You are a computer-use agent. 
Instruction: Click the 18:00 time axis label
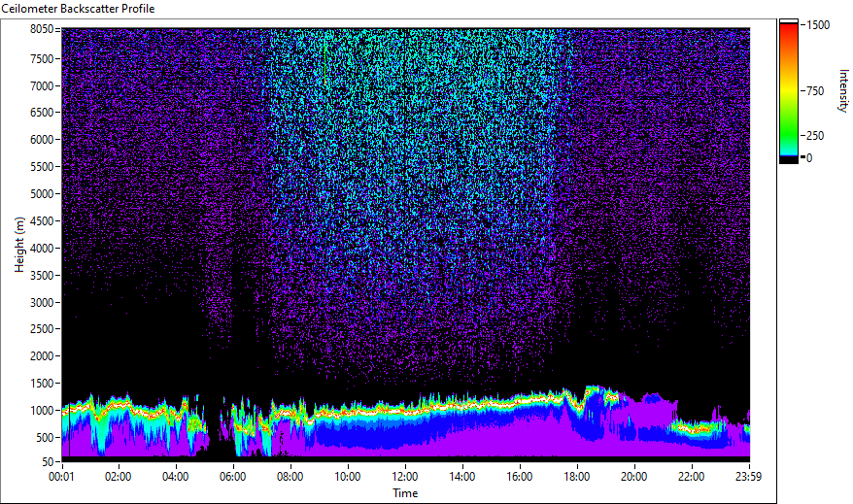(577, 477)
